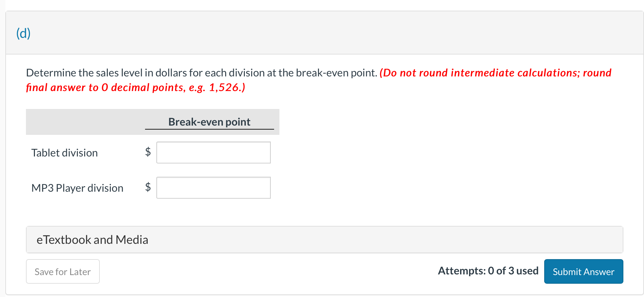Click the shaded table header area
644x297 pixels.
[x=83, y=122]
